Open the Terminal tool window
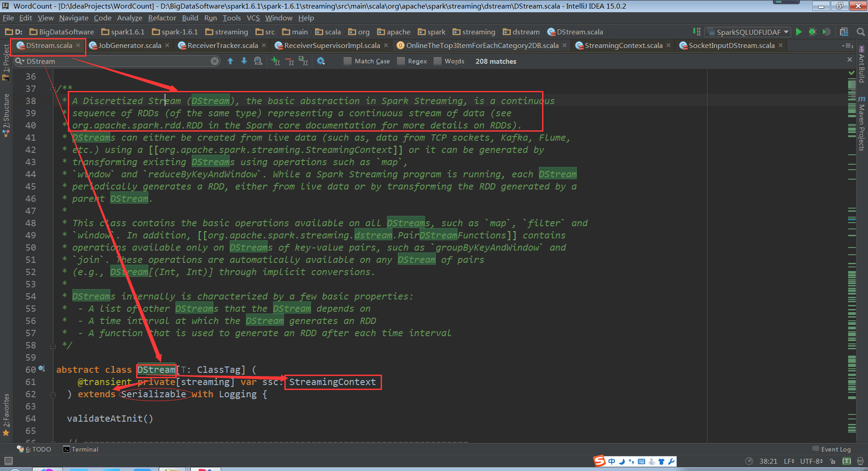This screenshot has height=471, width=868. pos(80,449)
